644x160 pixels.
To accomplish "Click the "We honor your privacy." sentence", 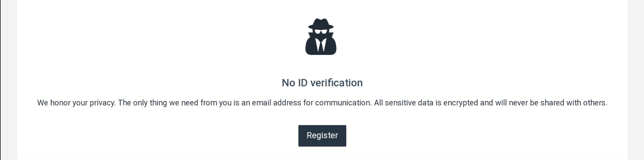I will pyautogui.click(x=76, y=103).
